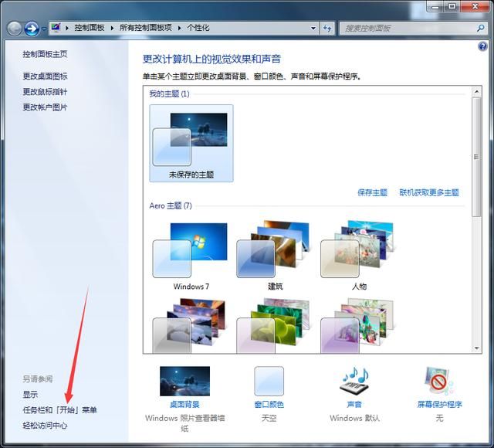
Task: Select the purple floral theme thumbnail
Action: coord(357,326)
